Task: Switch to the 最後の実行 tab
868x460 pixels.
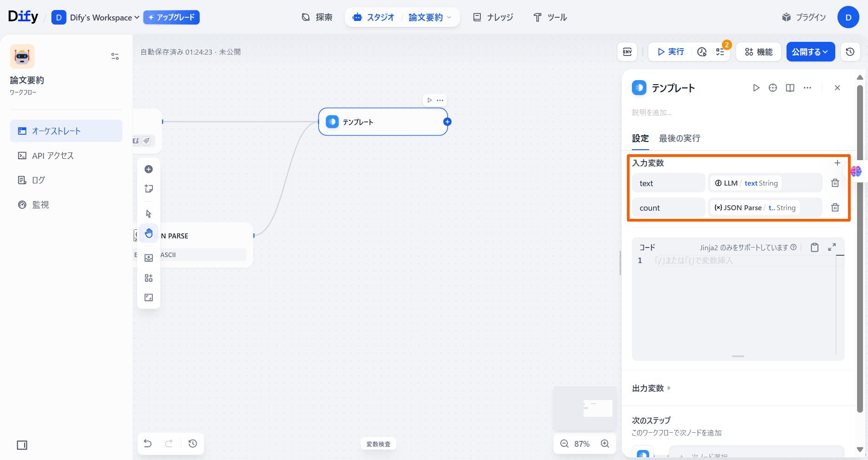Action: pos(679,138)
